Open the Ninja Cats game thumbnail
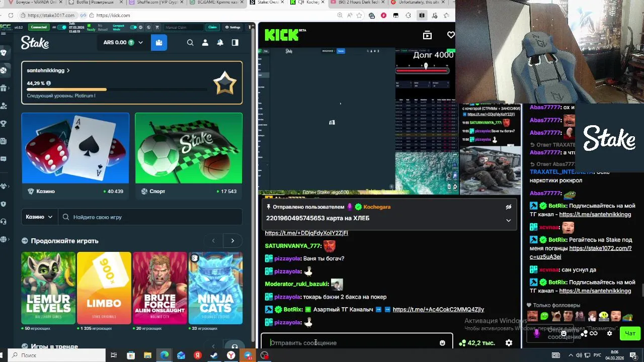The width and height of the screenshot is (644, 362). 216,288
